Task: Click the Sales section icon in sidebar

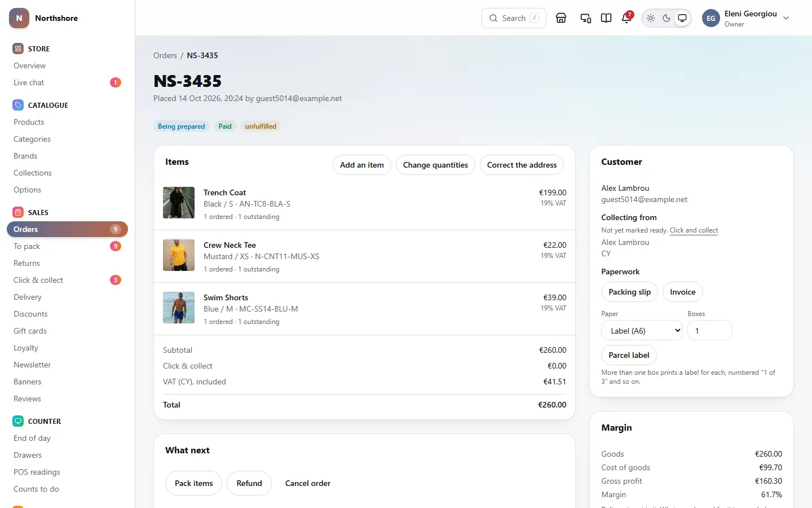Action: [18, 212]
